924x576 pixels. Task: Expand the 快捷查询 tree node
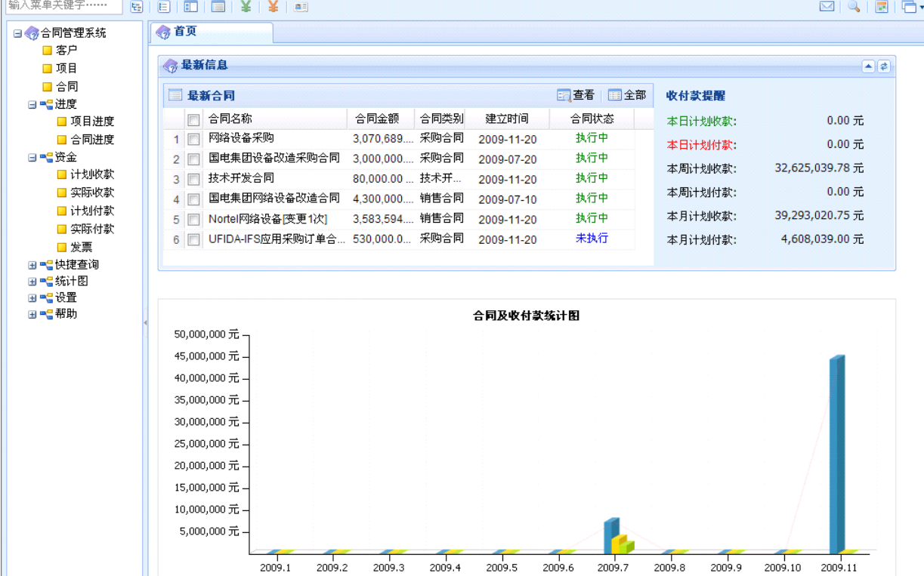pos(32,265)
